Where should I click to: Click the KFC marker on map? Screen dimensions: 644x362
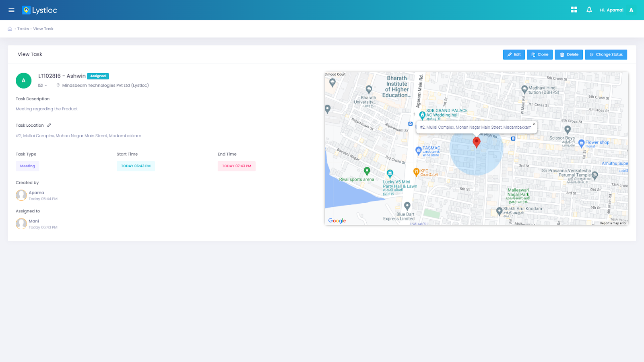coord(416,172)
